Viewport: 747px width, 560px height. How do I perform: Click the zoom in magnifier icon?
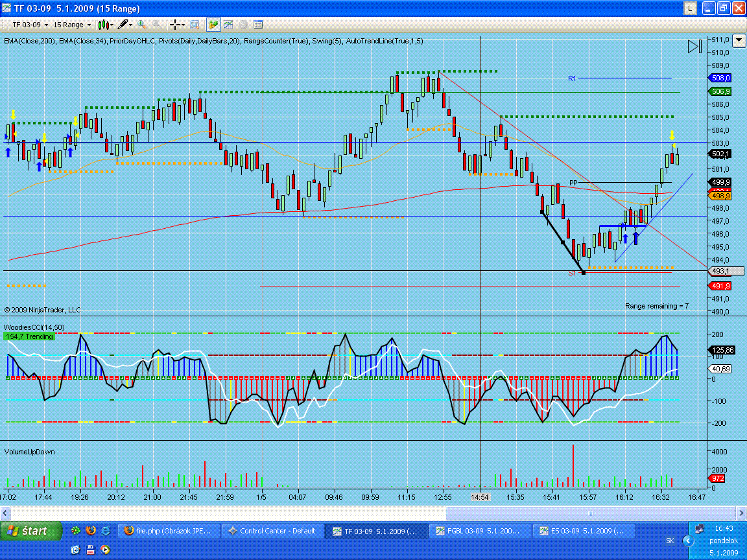141,25
